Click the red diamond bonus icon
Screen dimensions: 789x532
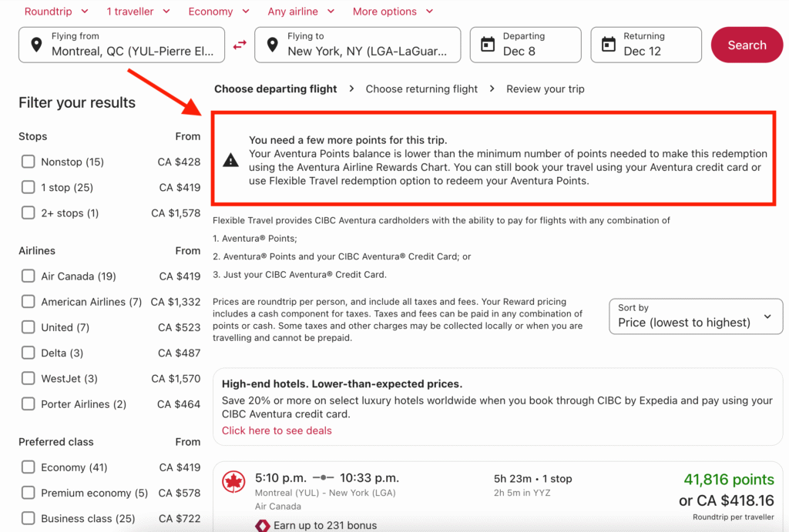(263, 525)
